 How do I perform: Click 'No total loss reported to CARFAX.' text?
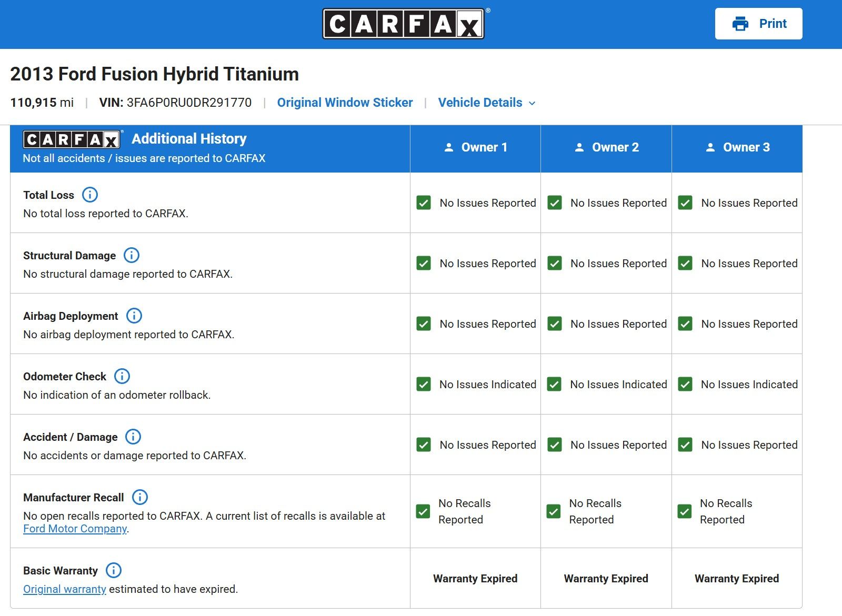point(106,214)
